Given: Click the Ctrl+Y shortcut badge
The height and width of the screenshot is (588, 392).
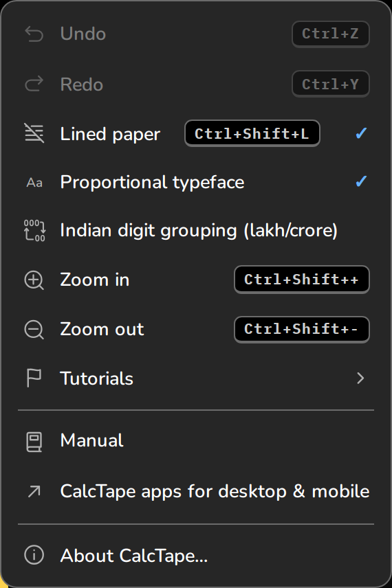Looking at the screenshot, I should pos(331,84).
